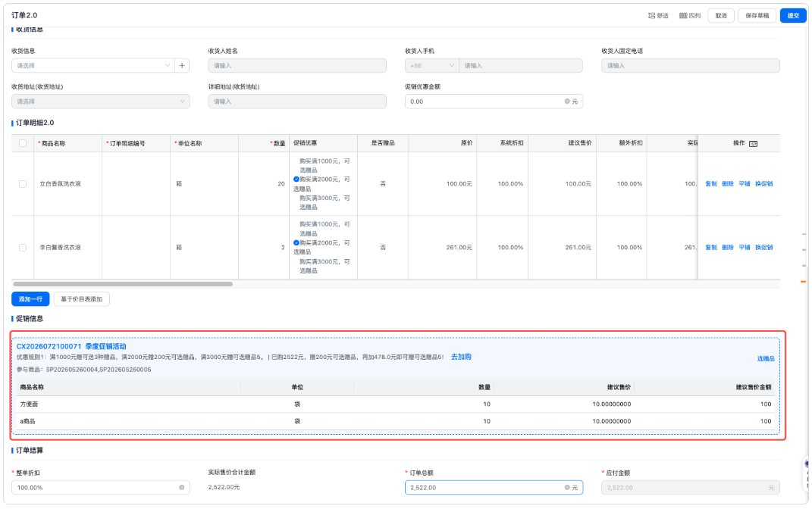Click the 收货人手机 number input field

point(520,66)
